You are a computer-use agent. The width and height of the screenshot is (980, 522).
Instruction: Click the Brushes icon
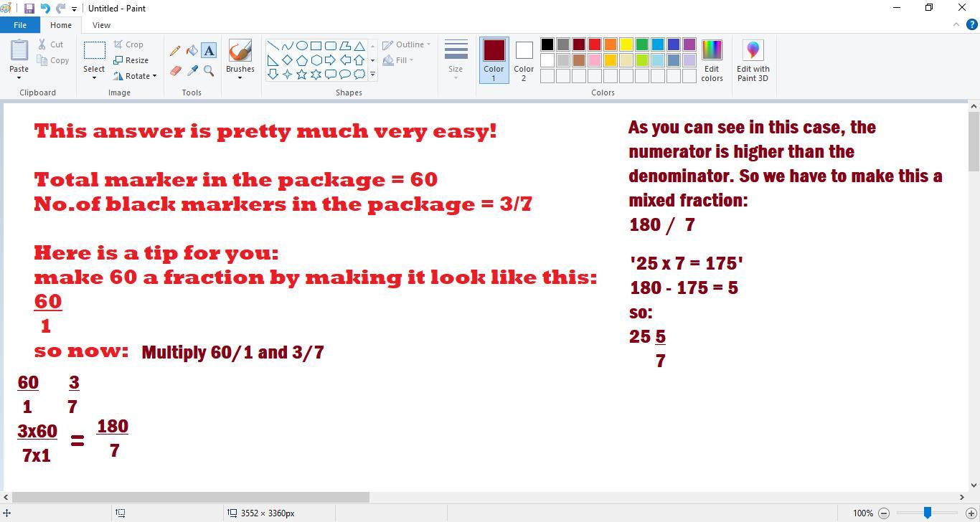click(x=240, y=50)
